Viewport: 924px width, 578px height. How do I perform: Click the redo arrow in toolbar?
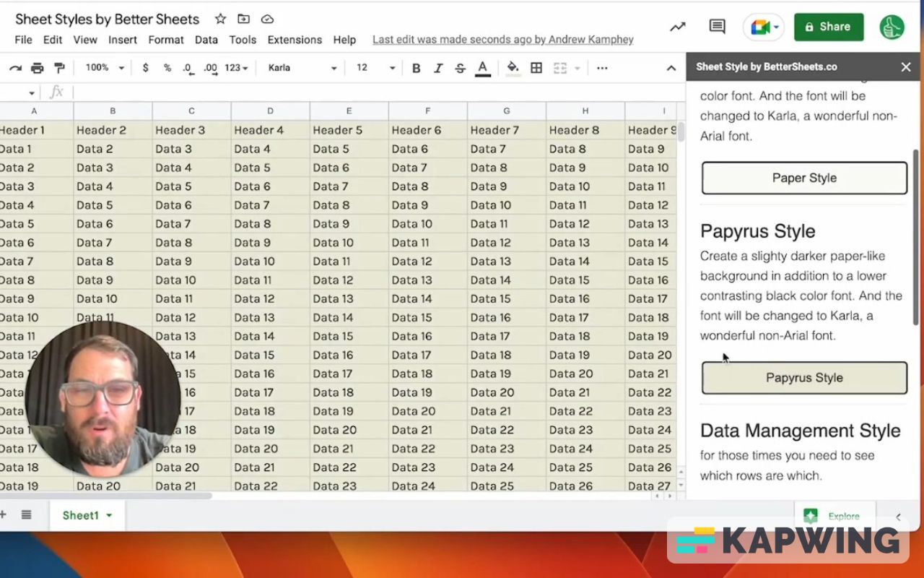coord(15,68)
